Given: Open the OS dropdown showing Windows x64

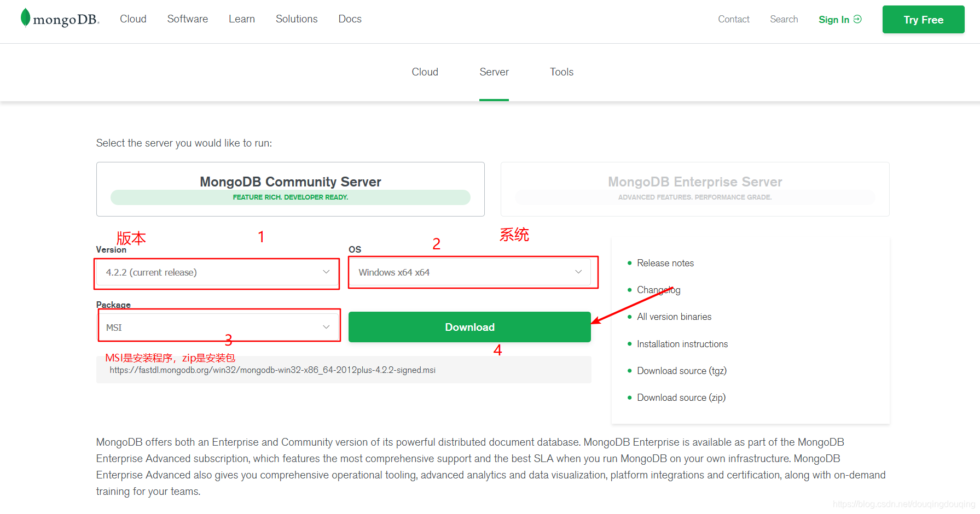Looking at the screenshot, I should [x=470, y=272].
